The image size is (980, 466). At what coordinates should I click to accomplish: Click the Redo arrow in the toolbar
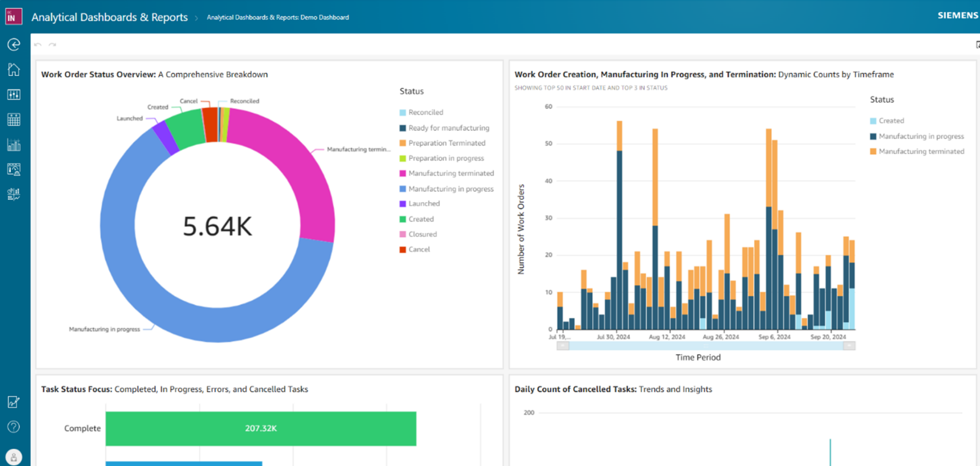(x=53, y=44)
